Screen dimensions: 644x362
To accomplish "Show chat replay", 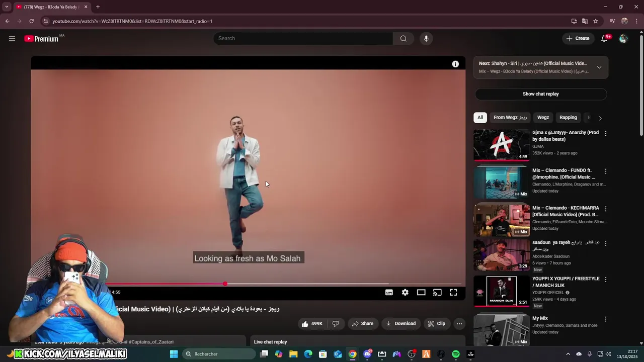I will tap(541, 94).
